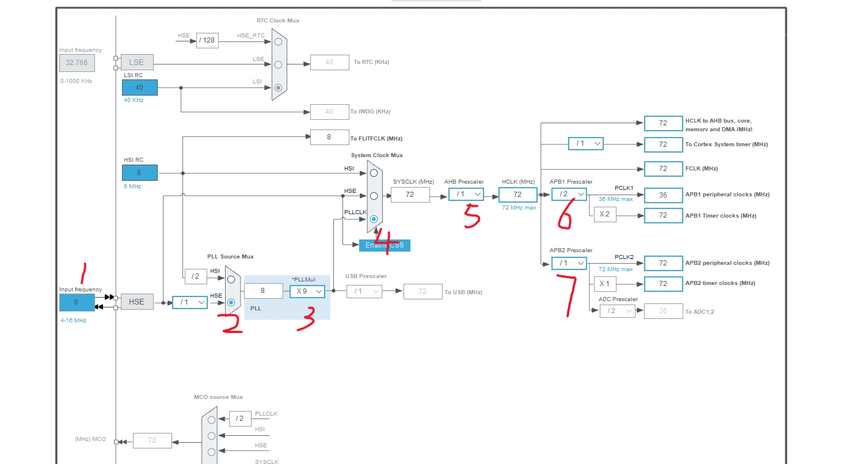Click the HSE input frequency field showing 8

(x=77, y=302)
